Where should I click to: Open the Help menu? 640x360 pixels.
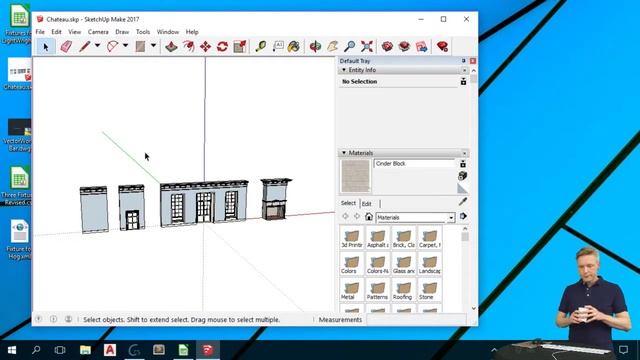pos(192,32)
